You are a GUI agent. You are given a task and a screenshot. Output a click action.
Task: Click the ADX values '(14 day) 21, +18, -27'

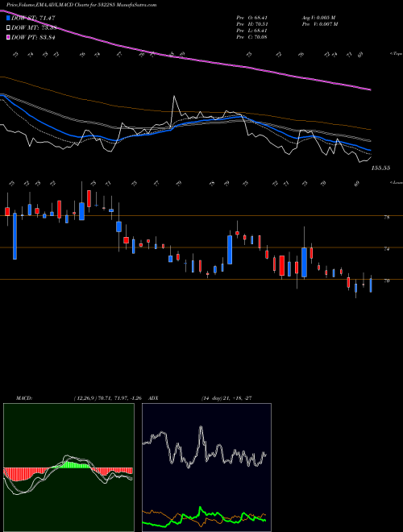tap(226, 398)
